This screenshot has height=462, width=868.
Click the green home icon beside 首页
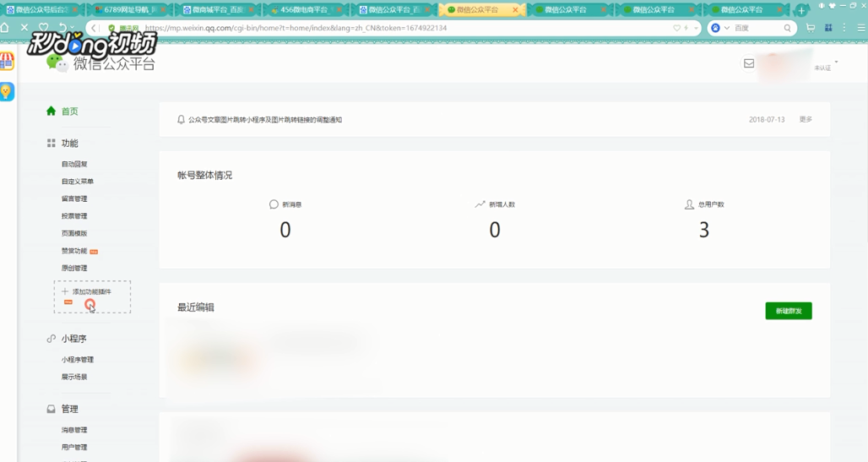pyautogui.click(x=51, y=111)
